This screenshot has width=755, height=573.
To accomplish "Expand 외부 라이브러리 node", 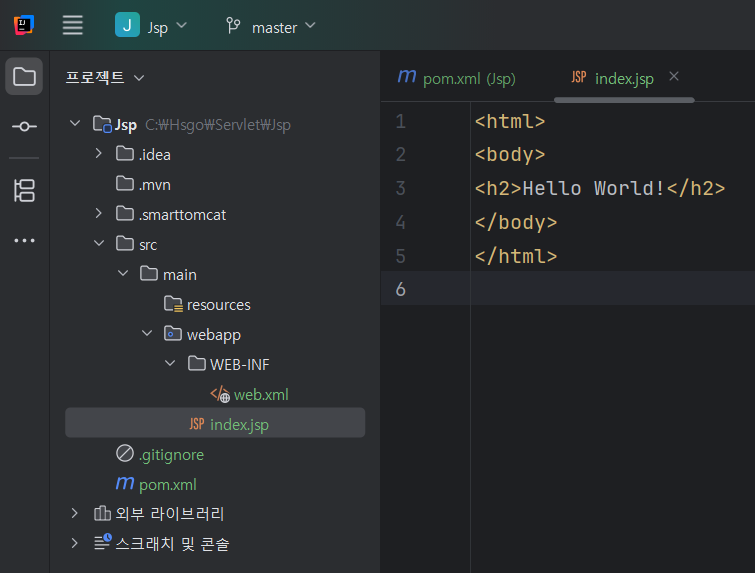I will [75, 514].
